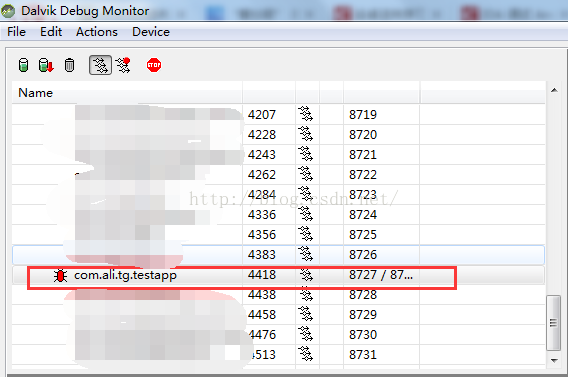568x377 pixels.
Task: Click PID value 4383
Action: coord(262,255)
